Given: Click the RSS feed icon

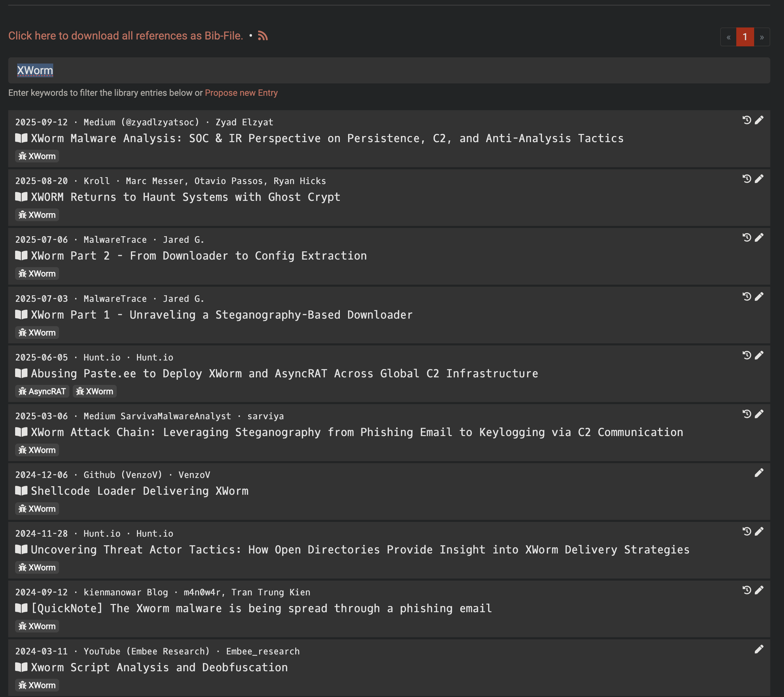Looking at the screenshot, I should [x=263, y=36].
